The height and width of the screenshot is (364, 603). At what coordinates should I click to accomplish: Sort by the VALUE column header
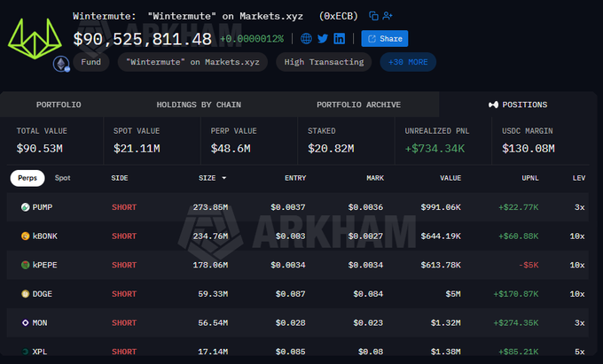coord(450,178)
